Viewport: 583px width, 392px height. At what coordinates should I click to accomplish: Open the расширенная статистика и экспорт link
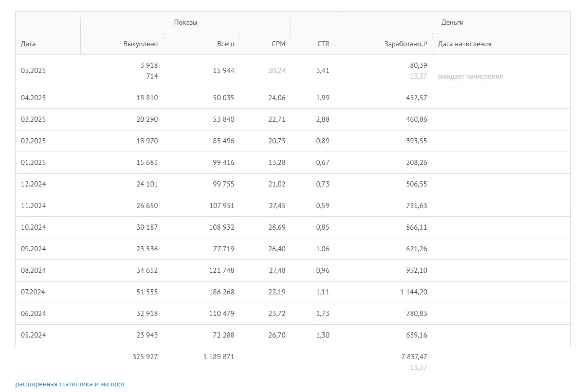point(70,384)
